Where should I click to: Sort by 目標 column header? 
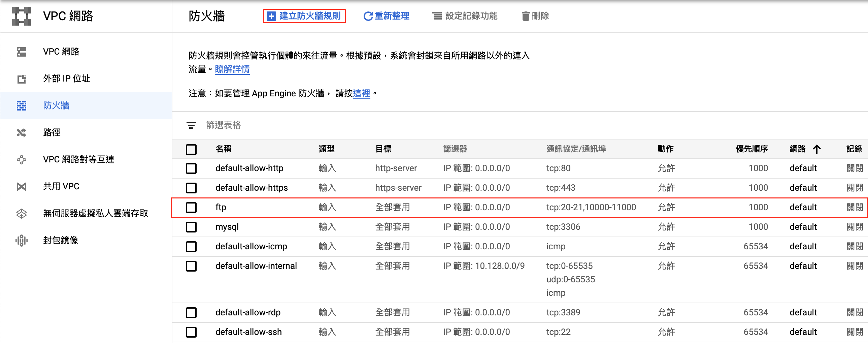pos(383,149)
